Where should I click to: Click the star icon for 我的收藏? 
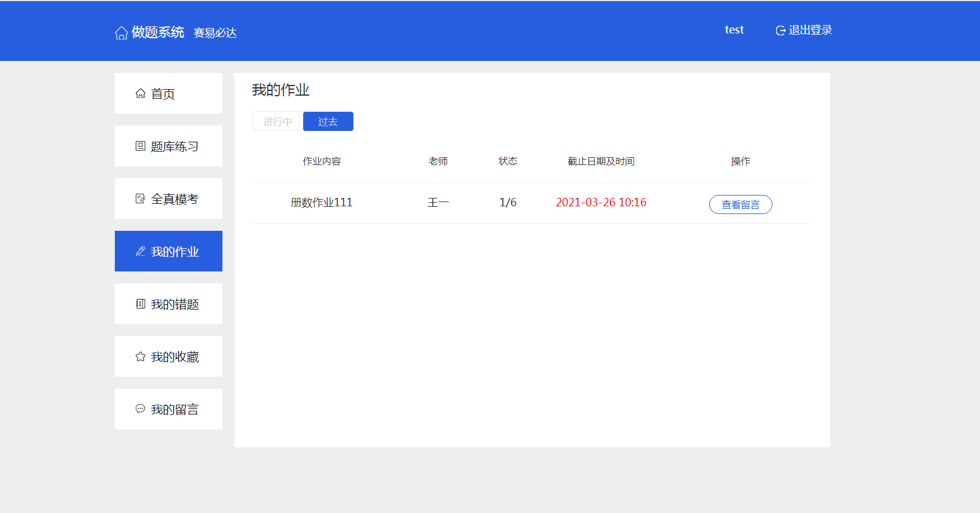pyautogui.click(x=141, y=356)
